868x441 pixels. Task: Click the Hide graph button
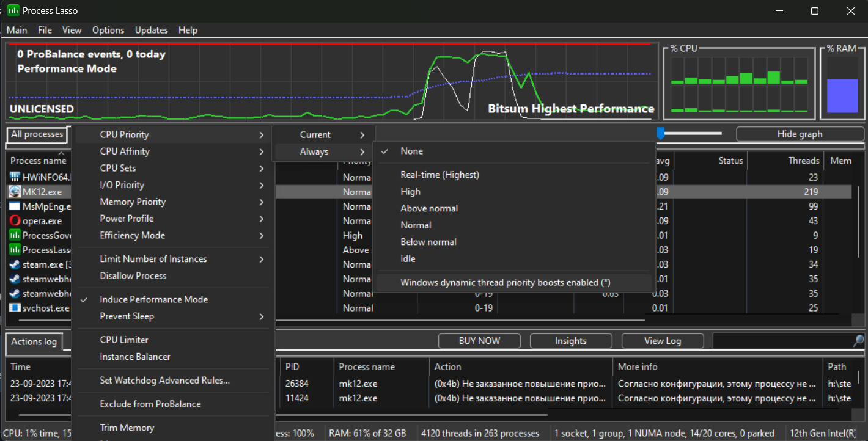[800, 134]
